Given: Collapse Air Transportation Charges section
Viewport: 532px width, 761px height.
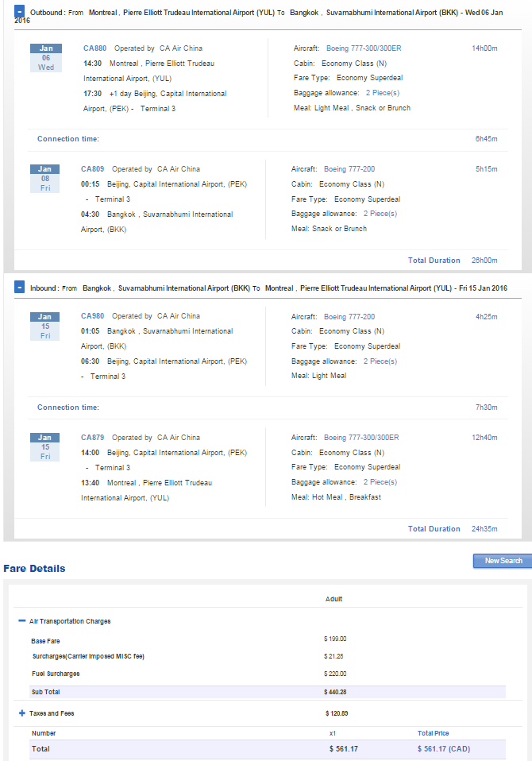Looking at the screenshot, I should click(21, 620).
